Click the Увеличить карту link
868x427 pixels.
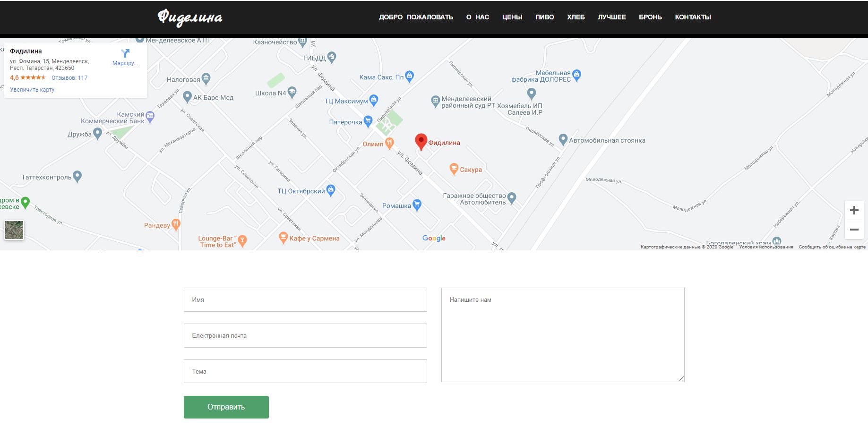point(32,90)
